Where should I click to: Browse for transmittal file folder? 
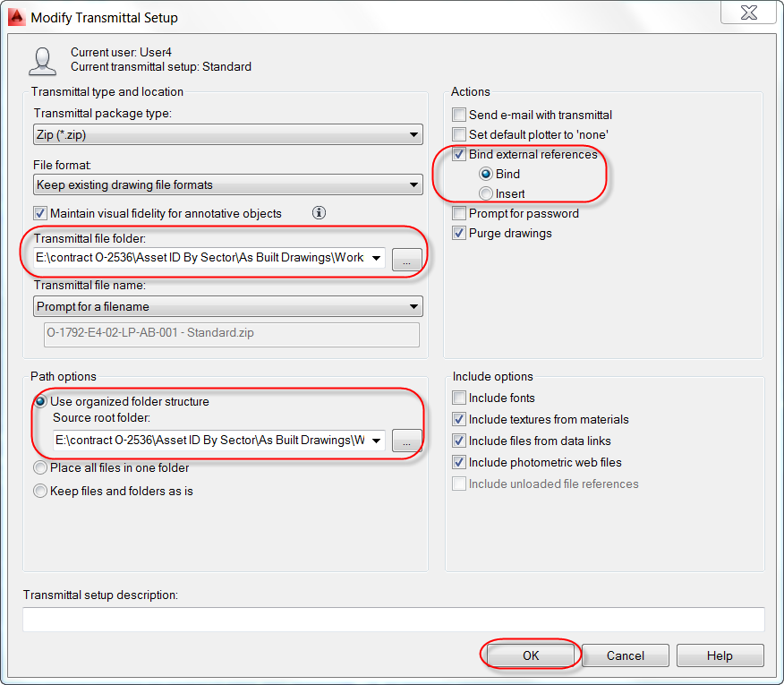point(406,259)
